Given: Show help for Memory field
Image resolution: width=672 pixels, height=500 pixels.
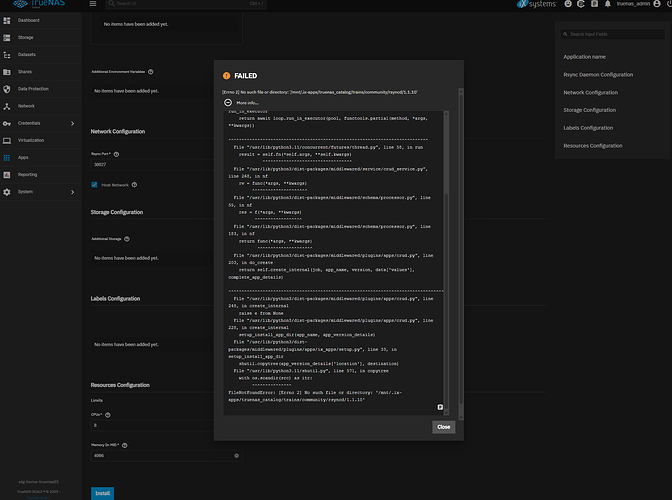Looking at the screenshot, I should tap(125, 445).
